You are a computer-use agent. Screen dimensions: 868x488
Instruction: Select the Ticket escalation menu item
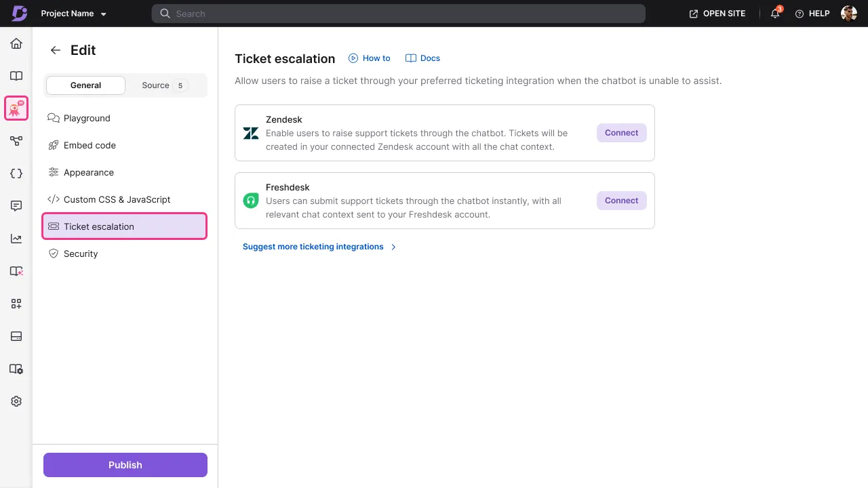125,226
